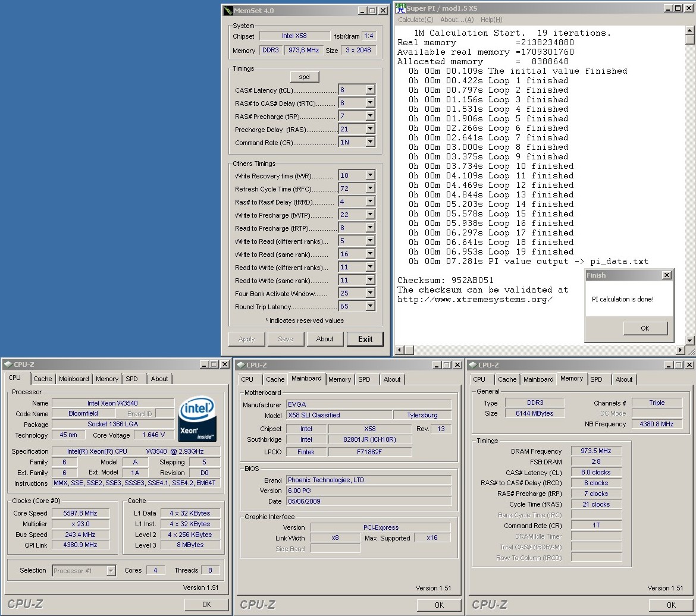Screen dimensions: 696x616
Task: Open the Four Bank Activate Window dropdown
Action: pyautogui.click(x=370, y=293)
